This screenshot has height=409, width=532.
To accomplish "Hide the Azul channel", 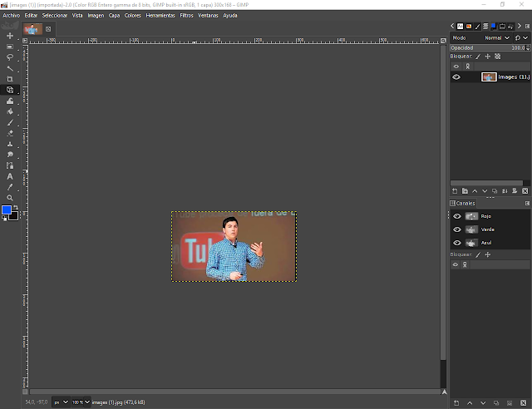I will [x=457, y=243].
